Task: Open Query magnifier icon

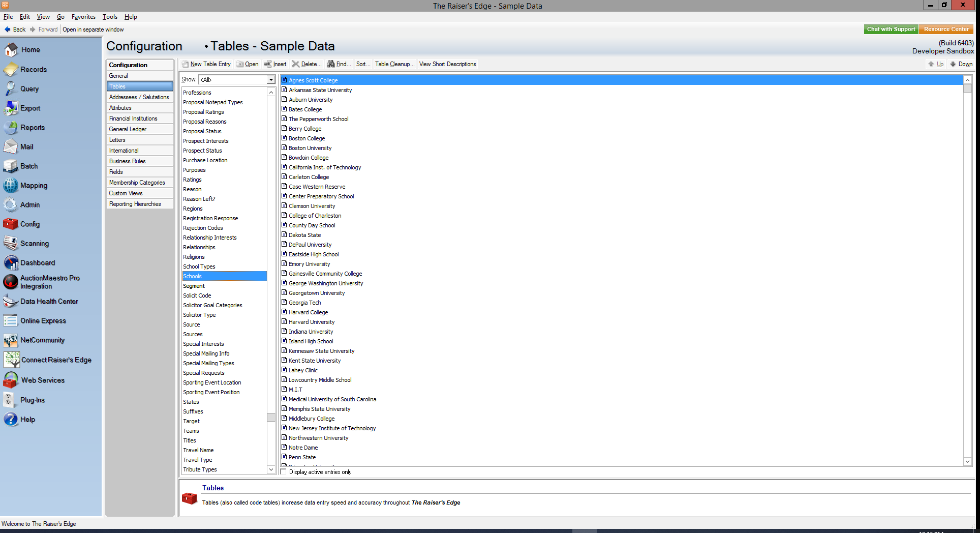Action: click(x=11, y=89)
